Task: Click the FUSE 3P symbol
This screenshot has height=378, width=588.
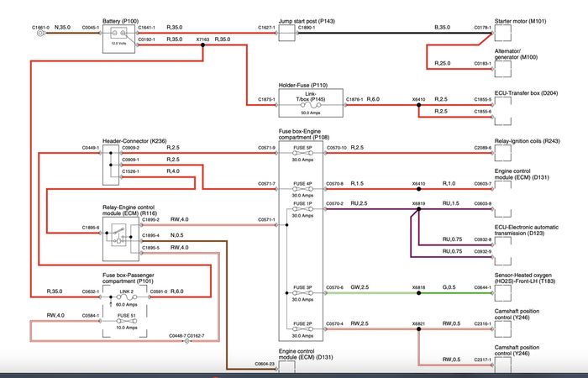Action: pyautogui.click(x=302, y=293)
